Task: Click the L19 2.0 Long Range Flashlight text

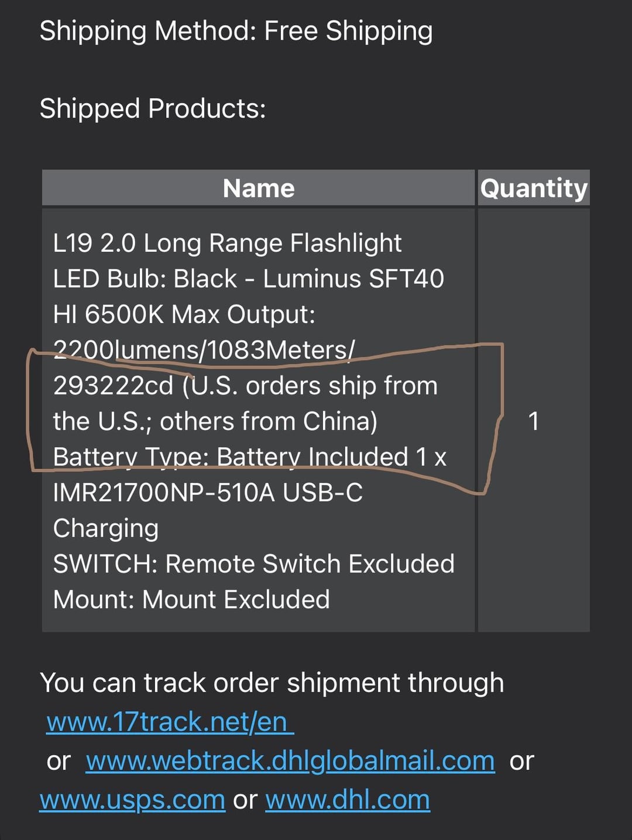Action: coord(227,243)
